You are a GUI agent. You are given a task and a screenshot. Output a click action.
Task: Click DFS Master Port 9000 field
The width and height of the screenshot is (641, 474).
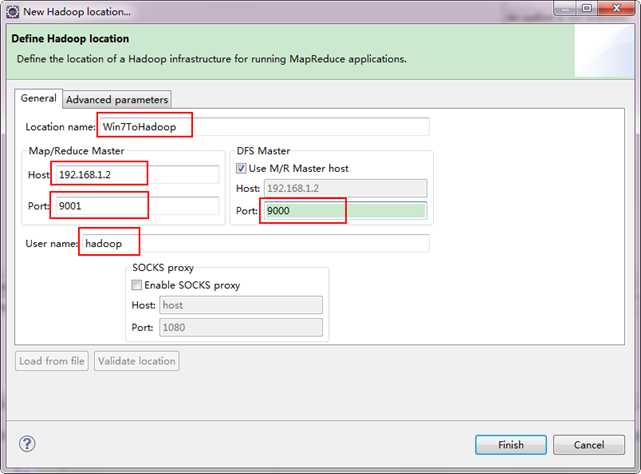345,211
